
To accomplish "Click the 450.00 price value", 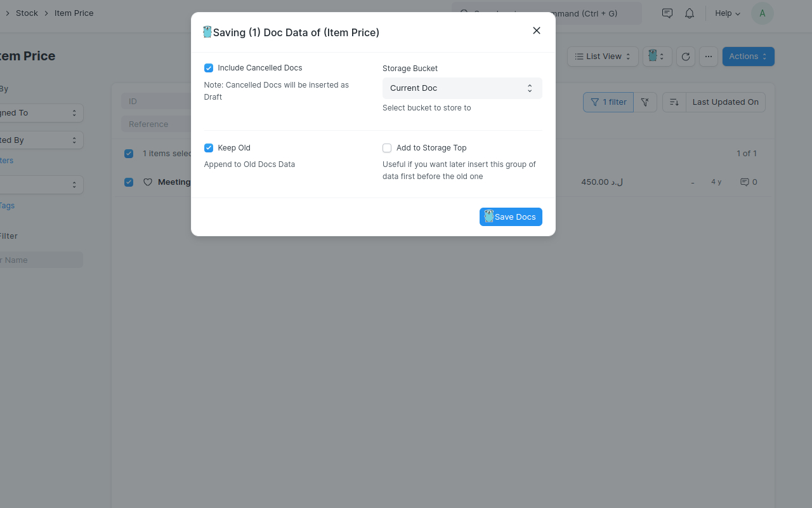I will point(602,182).
